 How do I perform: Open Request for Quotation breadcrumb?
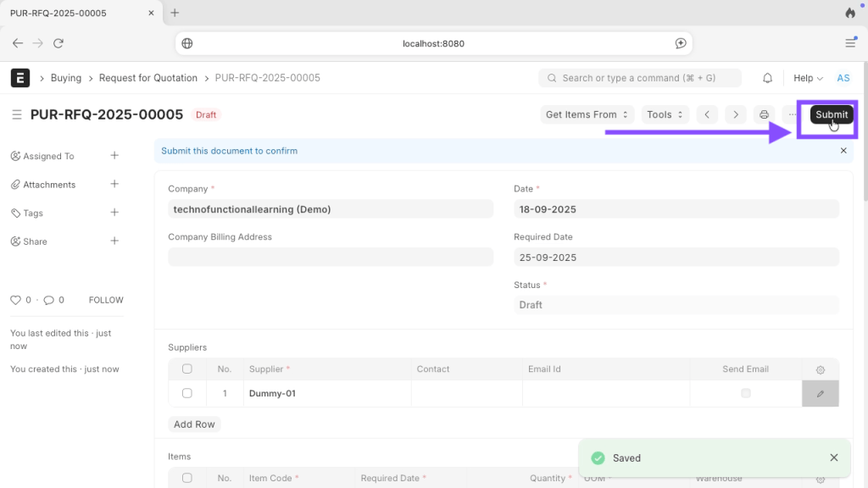pyautogui.click(x=148, y=78)
